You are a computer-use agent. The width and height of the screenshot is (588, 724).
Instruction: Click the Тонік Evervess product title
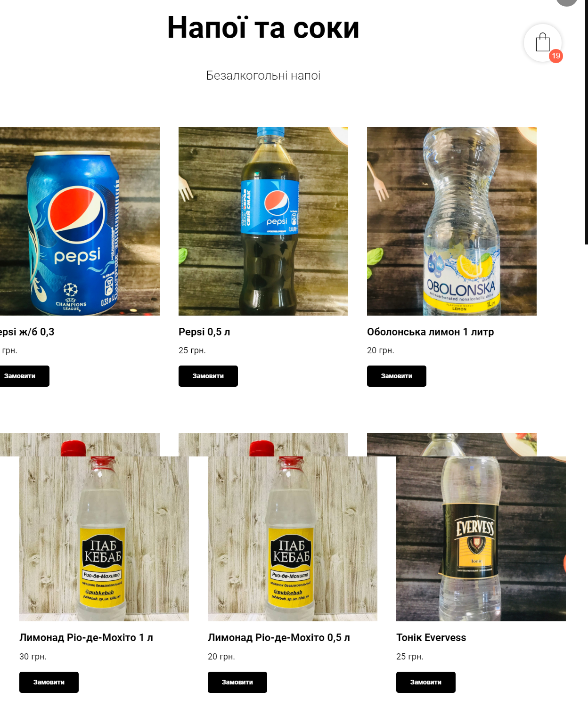[431, 637]
